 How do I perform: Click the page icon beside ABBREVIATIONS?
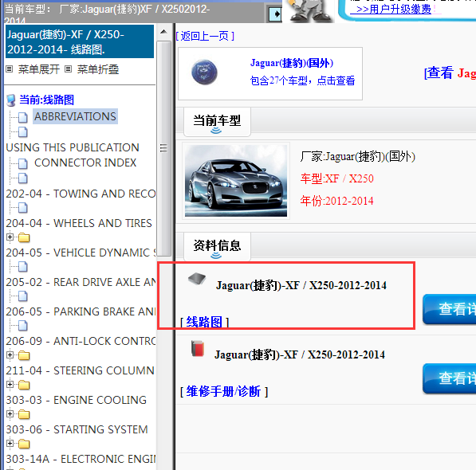23,117
